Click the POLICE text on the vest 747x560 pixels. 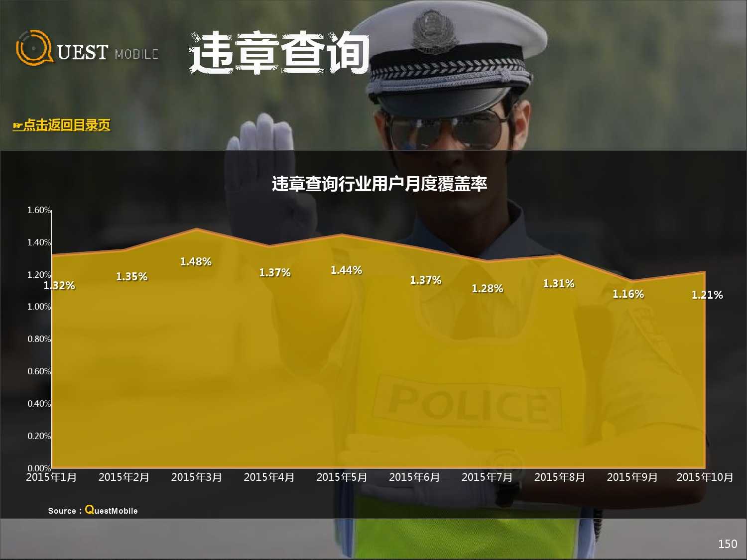pos(467,404)
